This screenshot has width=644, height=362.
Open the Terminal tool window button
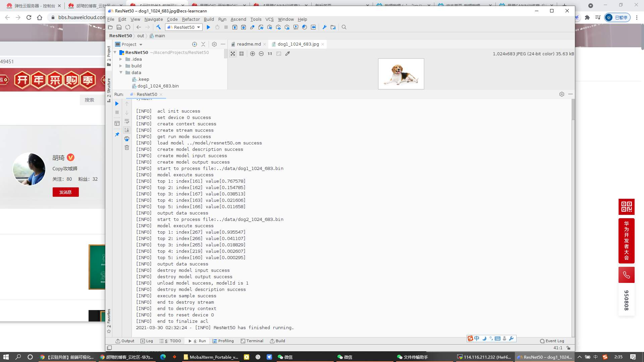point(252,341)
